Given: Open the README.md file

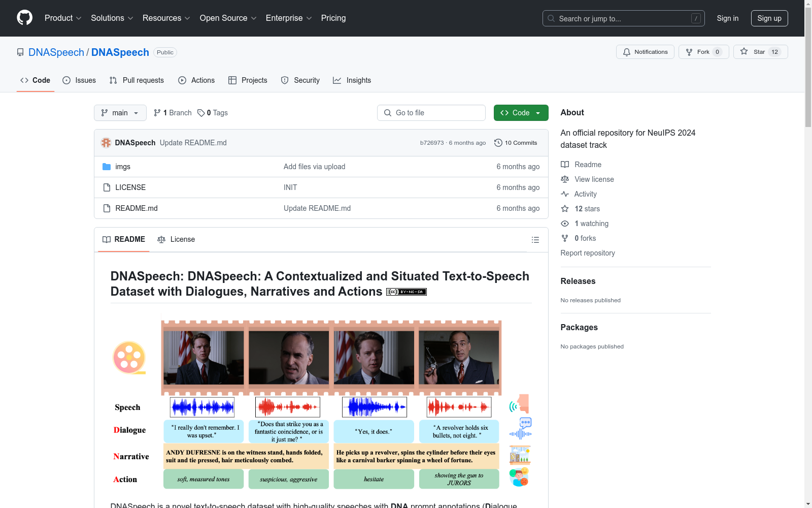Looking at the screenshot, I should pyautogui.click(x=137, y=208).
